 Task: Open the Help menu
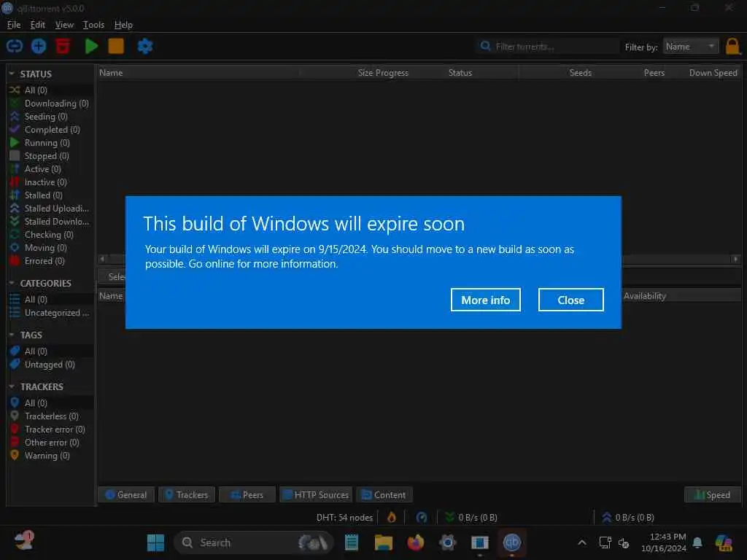(123, 25)
